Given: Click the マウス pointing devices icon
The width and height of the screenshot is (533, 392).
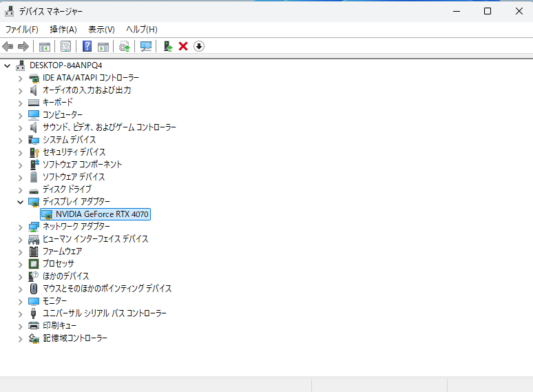Looking at the screenshot, I should pyautogui.click(x=34, y=289).
